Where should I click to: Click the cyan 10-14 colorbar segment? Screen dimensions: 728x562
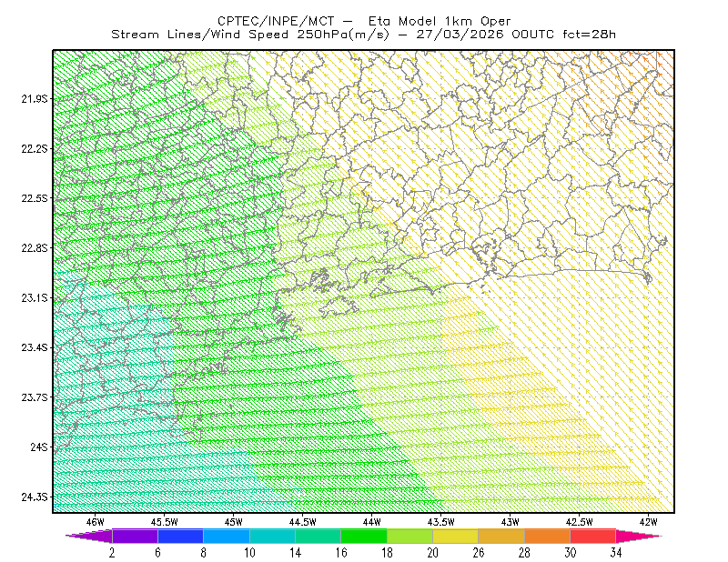272,536
